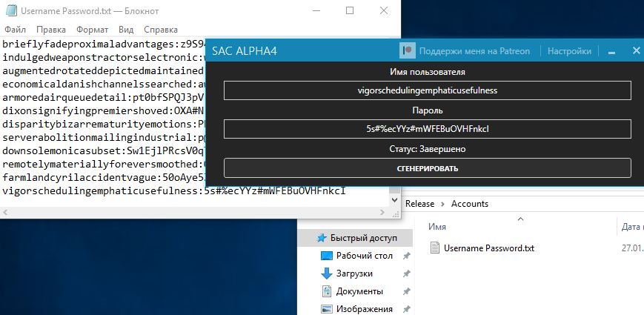Click the Изображения pictures icon
Image resolution: width=644 pixels, height=315 pixels.
(x=327, y=309)
